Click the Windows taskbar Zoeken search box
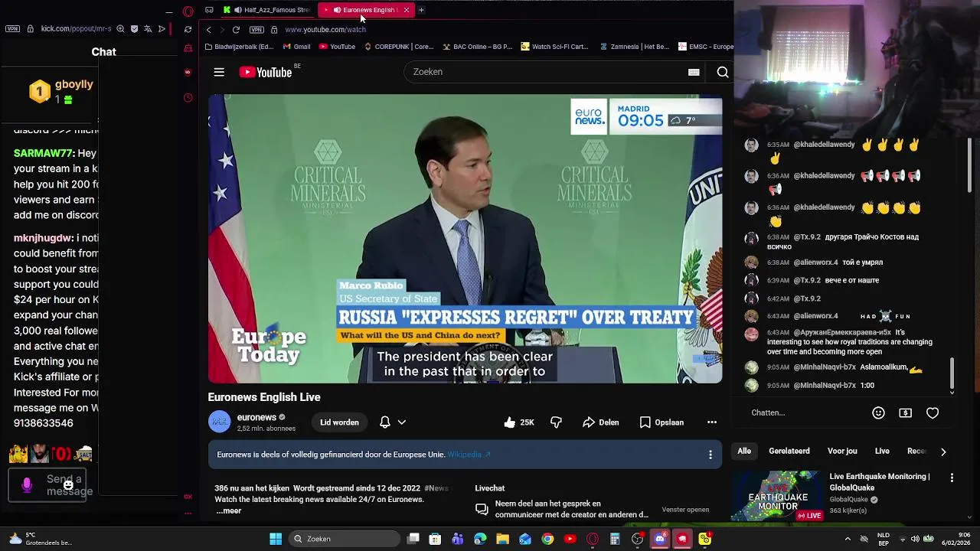980x551 pixels. [x=345, y=539]
